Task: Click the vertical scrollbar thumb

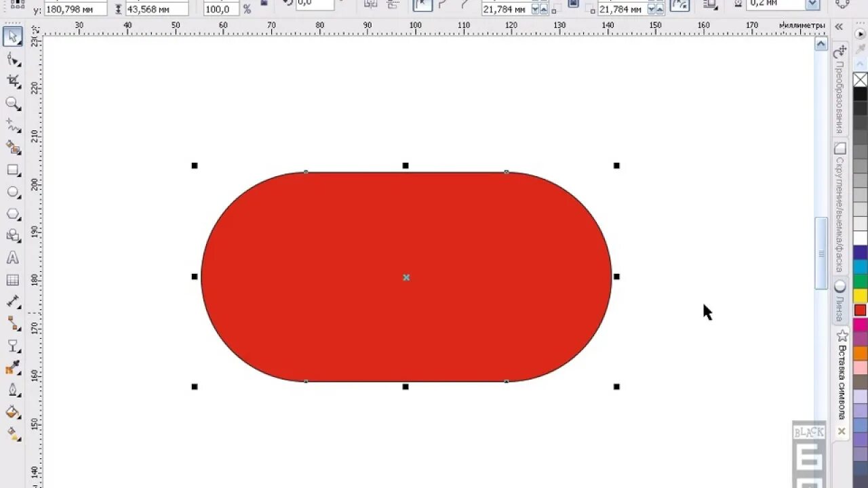Action: tap(821, 253)
